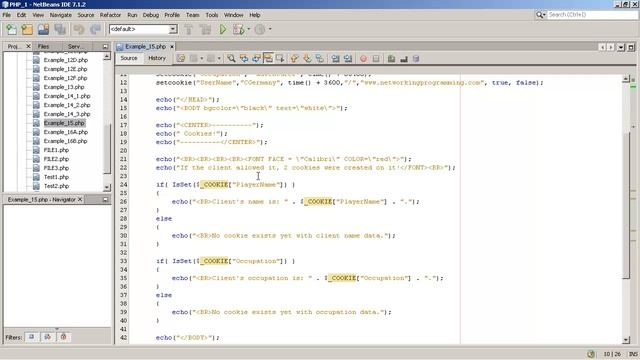Click the Undo toolbar icon

tap(79, 29)
